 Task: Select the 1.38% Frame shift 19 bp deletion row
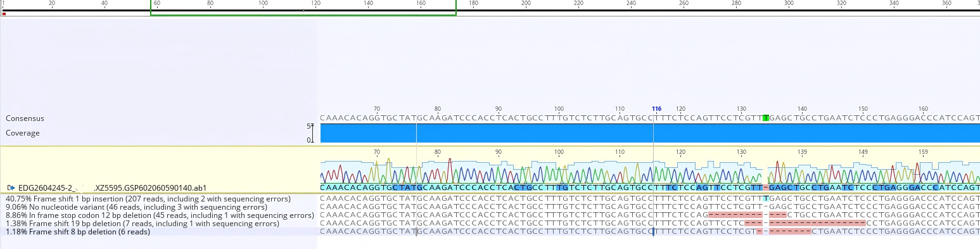coord(143,224)
